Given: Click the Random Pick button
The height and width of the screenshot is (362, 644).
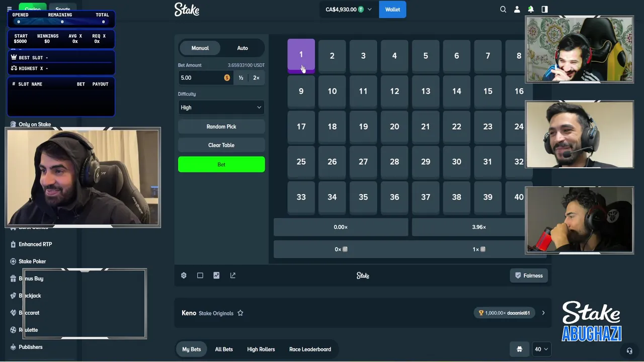Looking at the screenshot, I should [221, 127].
